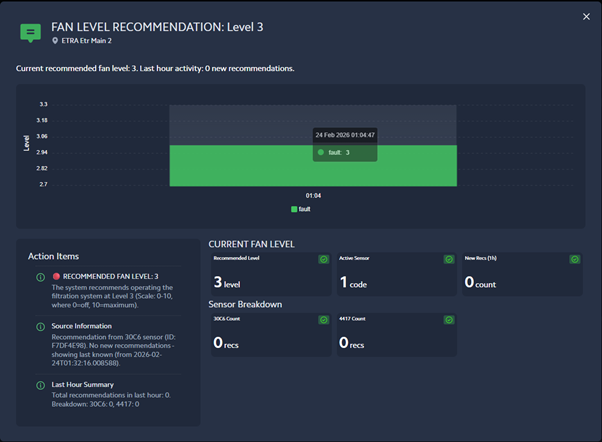Click the green status check on Active Sensor card
This screenshot has height=442, width=602.
coord(449,259)
